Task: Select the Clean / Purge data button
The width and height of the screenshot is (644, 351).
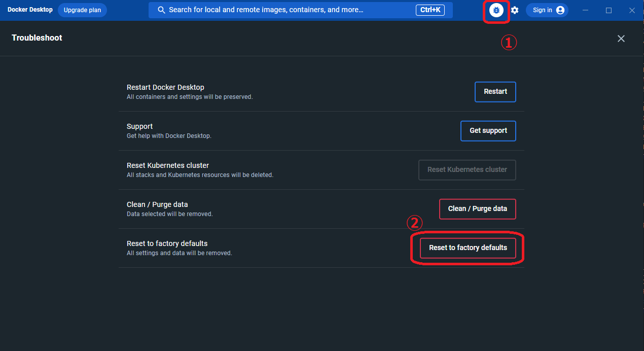Action: click(x=477, y=209)
